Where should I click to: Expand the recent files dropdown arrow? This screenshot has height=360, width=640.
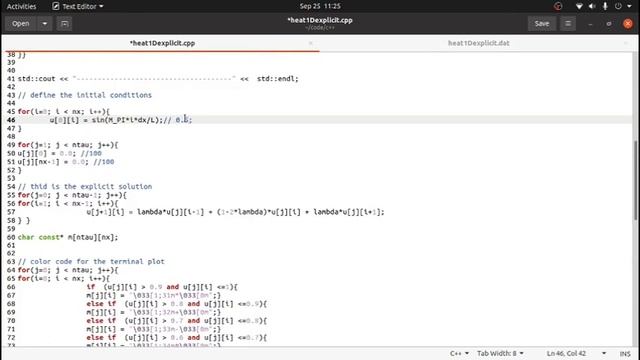tap(44, 24)
